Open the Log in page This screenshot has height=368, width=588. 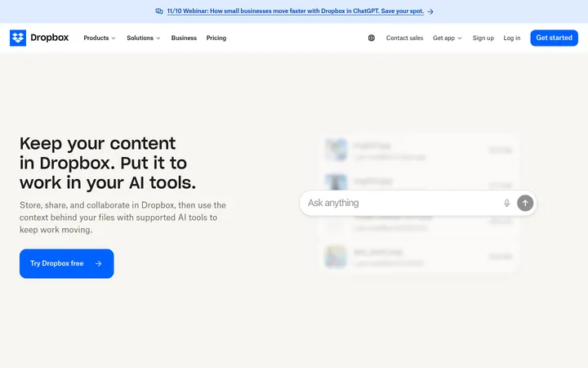click(x=511, y=38)
